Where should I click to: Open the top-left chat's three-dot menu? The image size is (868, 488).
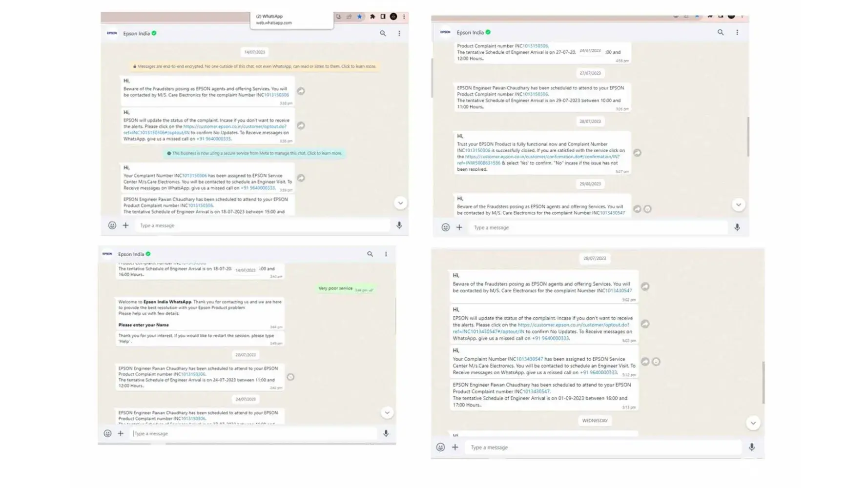coord(399,34)
